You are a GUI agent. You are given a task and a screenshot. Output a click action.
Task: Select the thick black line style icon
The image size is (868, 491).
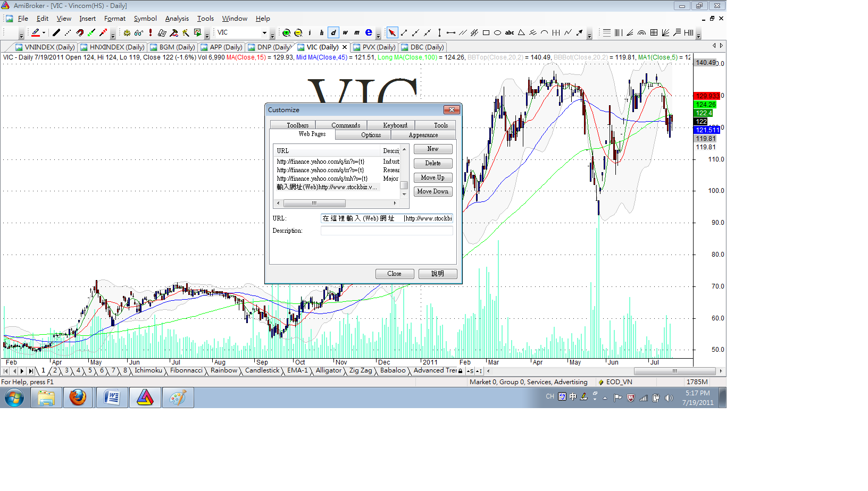pyautogui.click(x=56, y=33)
